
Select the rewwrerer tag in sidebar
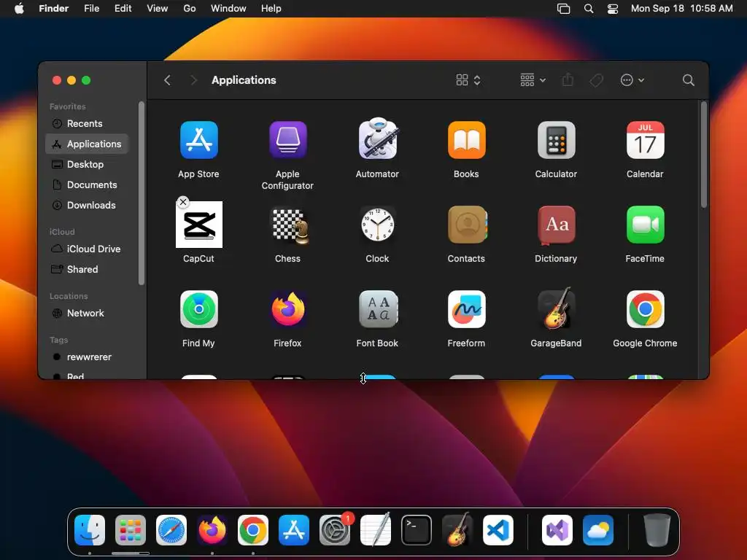tap(88, 357)
